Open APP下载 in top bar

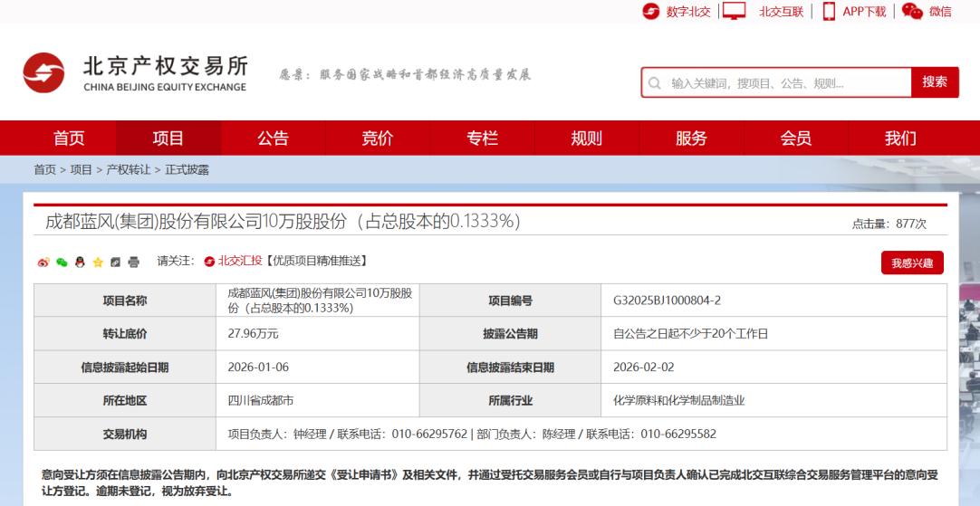pos(854,12)
